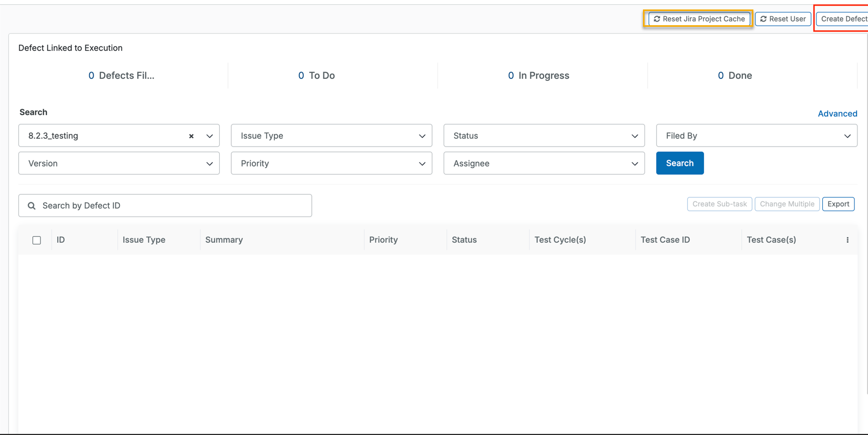Image resolution: width=868 pixels, height=435 pixels.
Task: Click the Export button
Action: [838, 204]
